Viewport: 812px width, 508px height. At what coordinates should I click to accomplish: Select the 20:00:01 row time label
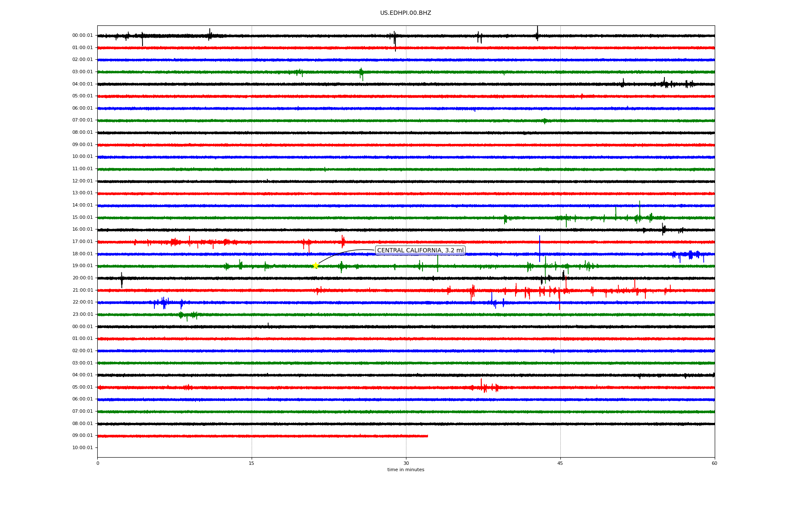[82, 278]
